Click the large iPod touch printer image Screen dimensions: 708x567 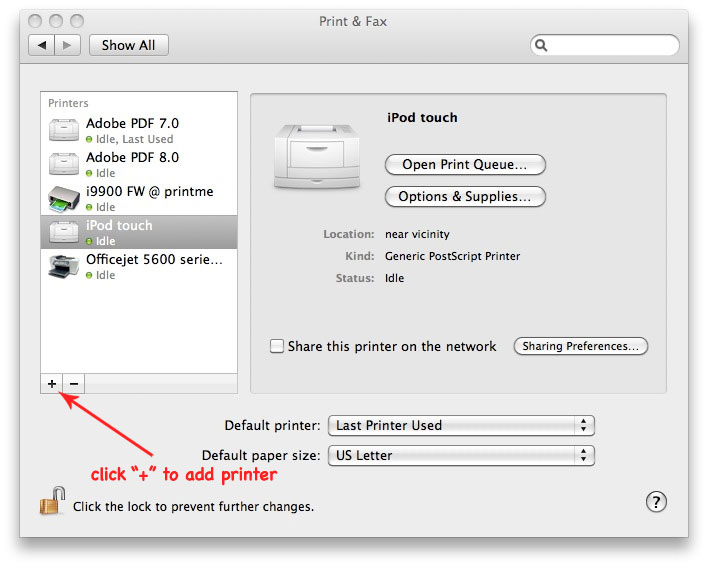coord(317,156)
